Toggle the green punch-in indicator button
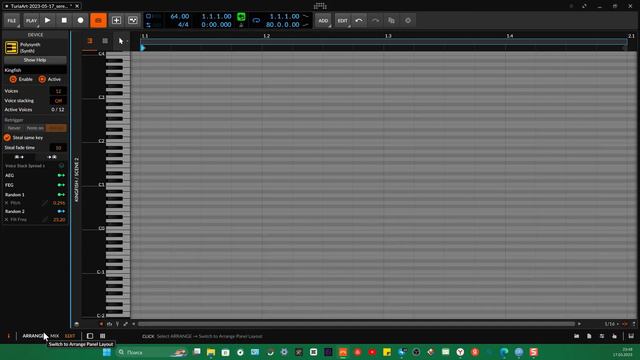 point(241,17)
